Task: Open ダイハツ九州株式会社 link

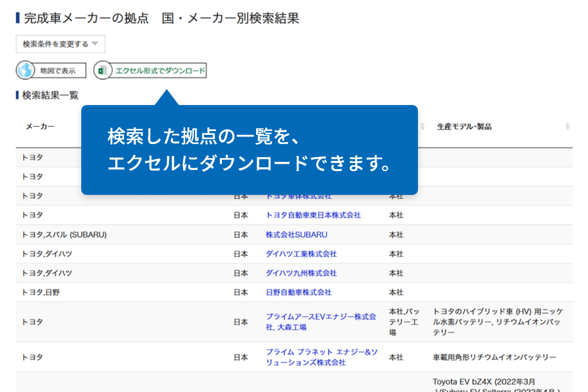Action: pos(301,273)
